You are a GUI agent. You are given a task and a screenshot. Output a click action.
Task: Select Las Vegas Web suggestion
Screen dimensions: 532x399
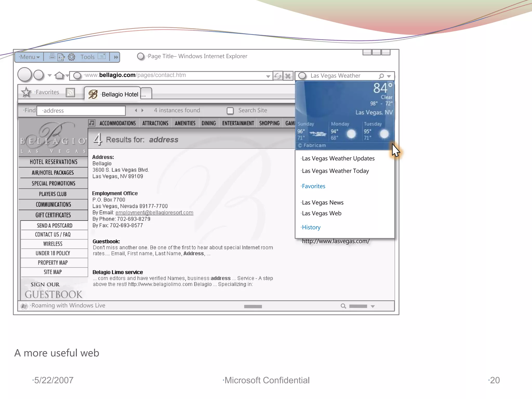(321, 213)
